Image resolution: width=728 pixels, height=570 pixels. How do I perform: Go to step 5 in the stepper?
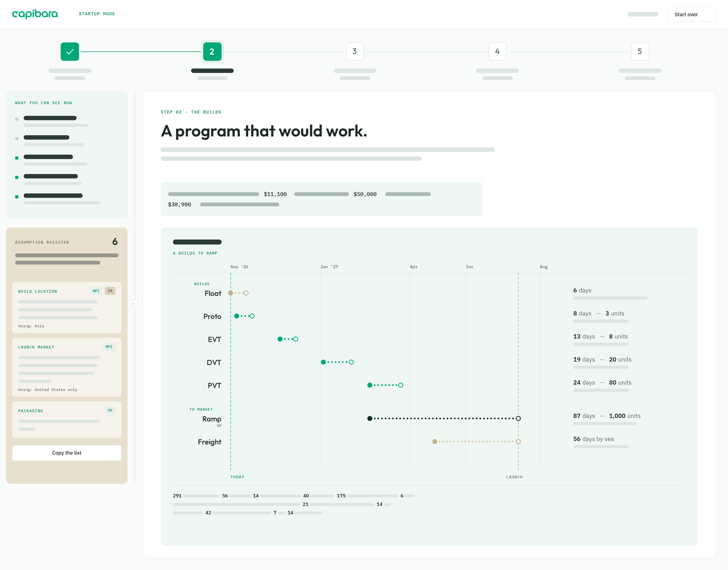pos(640,52)
